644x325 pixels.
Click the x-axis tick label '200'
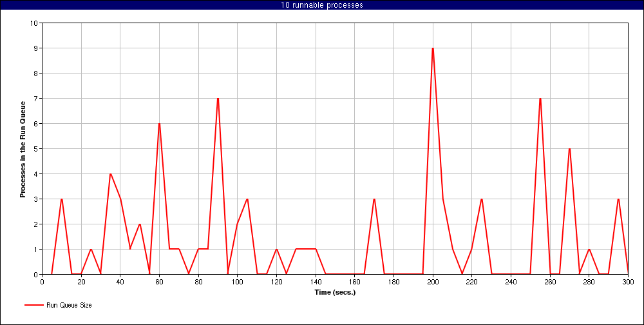click(x=433, y=282)
